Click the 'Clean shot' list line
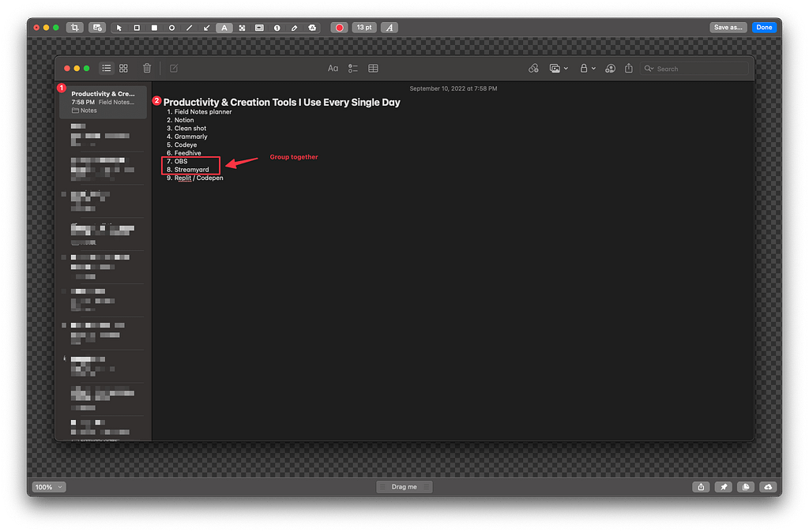 coord(190,129)
